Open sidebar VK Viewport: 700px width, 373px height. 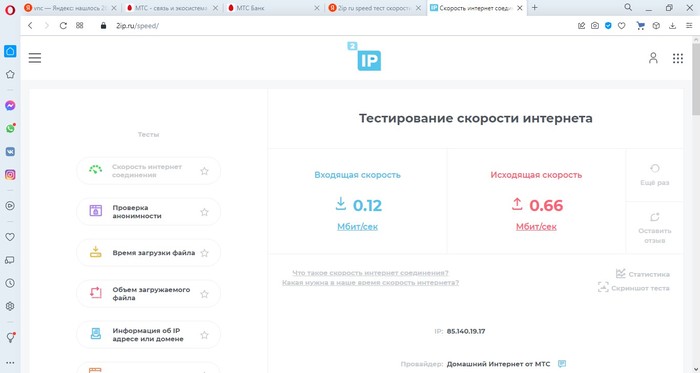pos(10,152)
